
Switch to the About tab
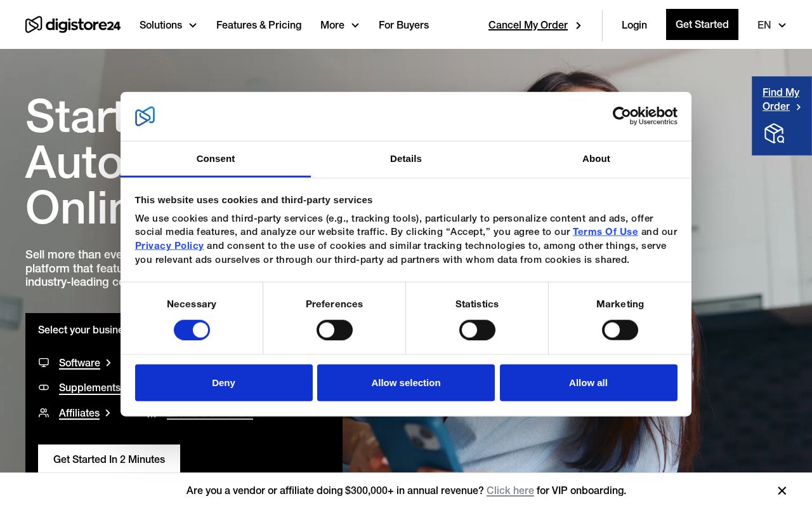596,159
